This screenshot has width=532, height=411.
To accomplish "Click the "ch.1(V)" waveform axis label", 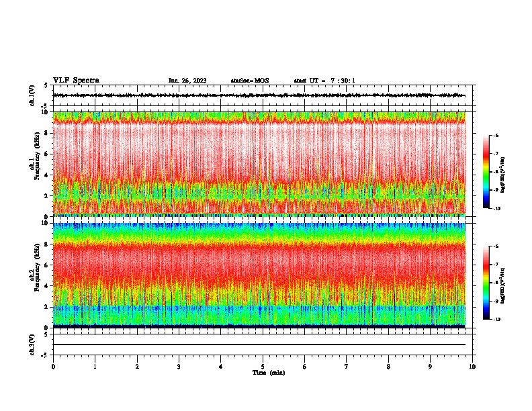I will point(32,95).
